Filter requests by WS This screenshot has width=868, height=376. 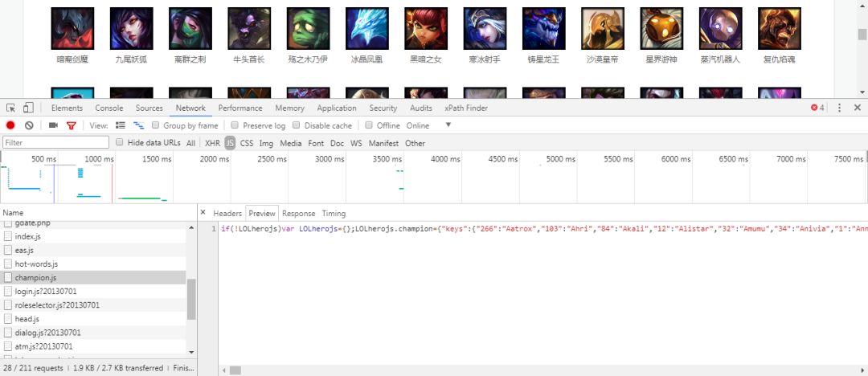(357, 143)
